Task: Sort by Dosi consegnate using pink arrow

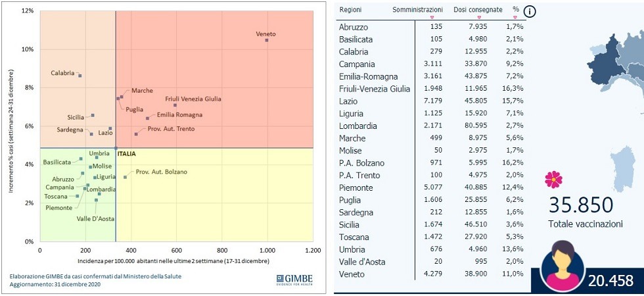Action: [478, 18]
